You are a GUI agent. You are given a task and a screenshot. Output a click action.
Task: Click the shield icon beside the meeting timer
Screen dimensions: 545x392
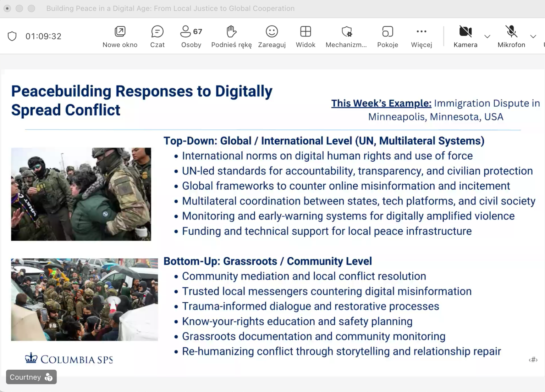tap(12, 36)
